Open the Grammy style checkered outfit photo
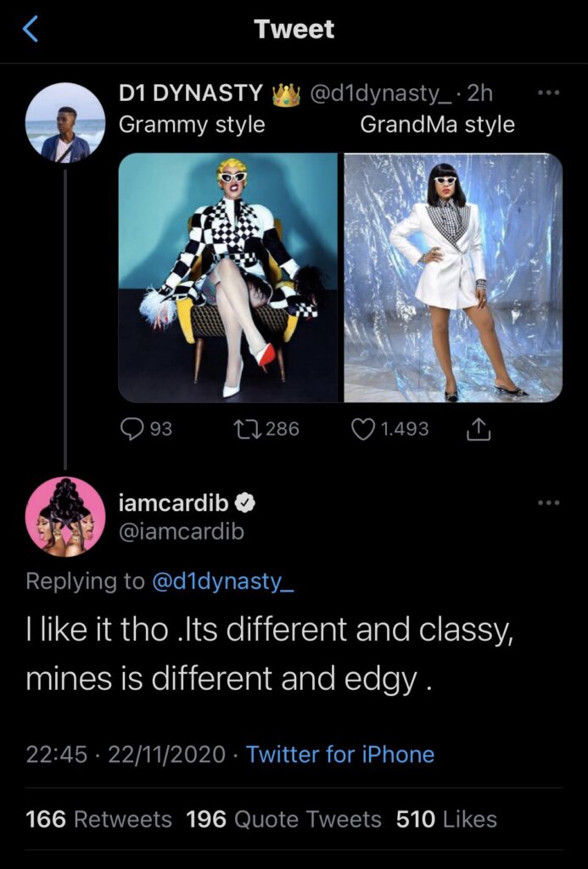Image resolution: width=588 pixels, height=869 pixels. (x=228, y=278)
